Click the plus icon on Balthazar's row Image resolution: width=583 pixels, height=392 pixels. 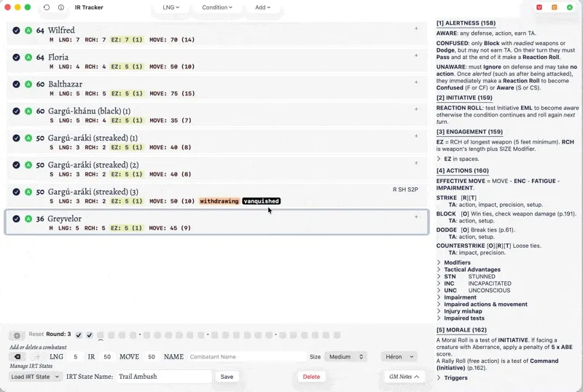tap(416, 82)
